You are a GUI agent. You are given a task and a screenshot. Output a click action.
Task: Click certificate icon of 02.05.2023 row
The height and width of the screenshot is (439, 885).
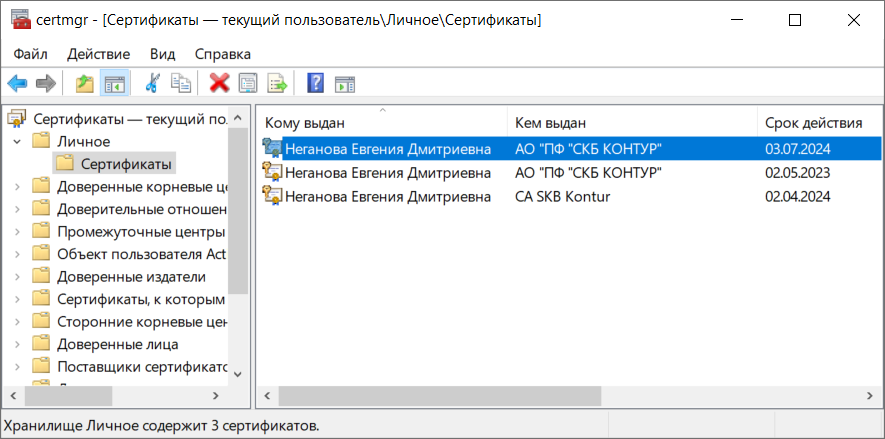[273, 172]
